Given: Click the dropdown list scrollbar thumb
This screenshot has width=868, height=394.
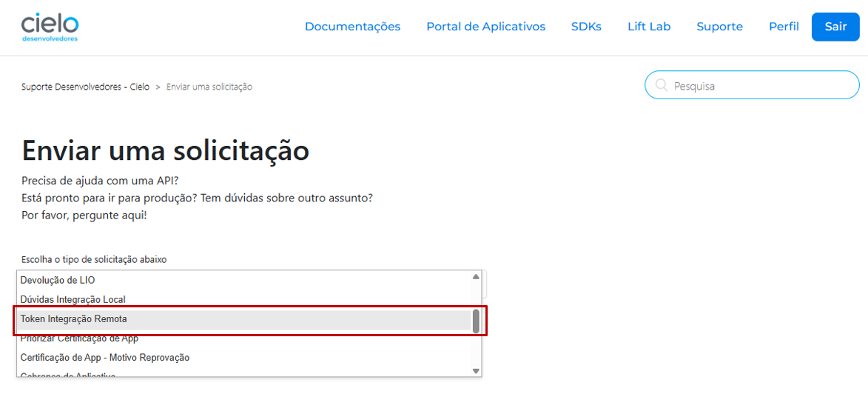Looking at the screenshot, I should click(476, 321).
